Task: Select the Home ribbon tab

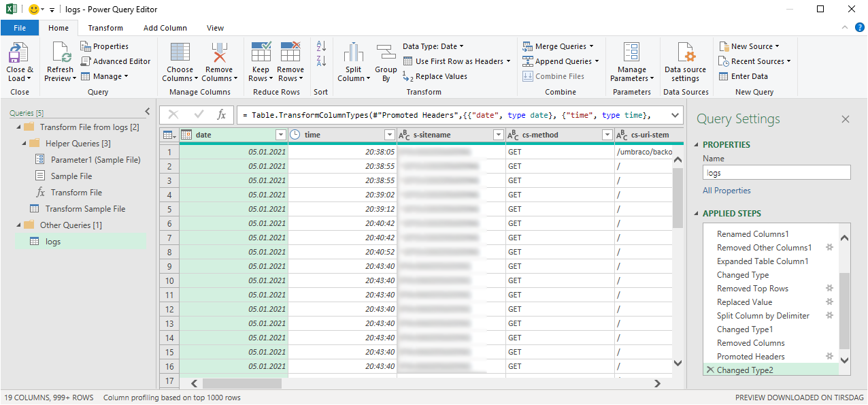Action: click(x=59, y=28)
